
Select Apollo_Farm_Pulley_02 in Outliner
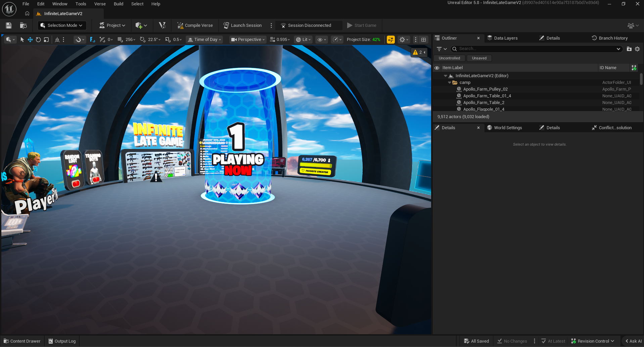[486, 89]
